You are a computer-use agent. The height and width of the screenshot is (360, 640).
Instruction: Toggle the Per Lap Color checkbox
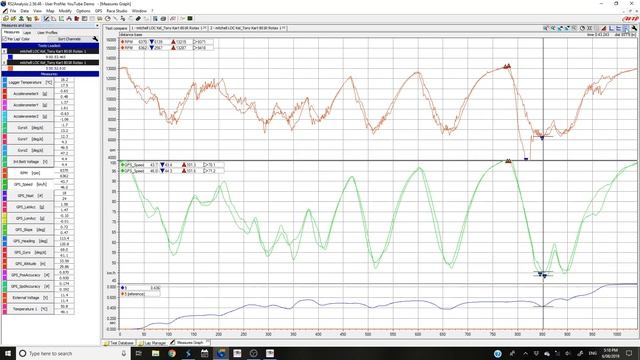pyautogui.click(x=4, y=39)
